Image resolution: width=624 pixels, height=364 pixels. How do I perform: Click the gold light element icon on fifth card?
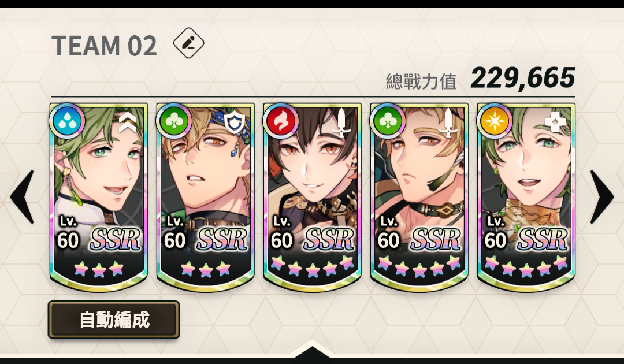[494, 121]
